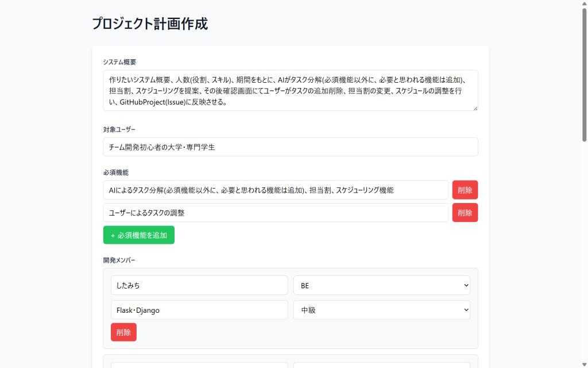This screenshot has width=588, height=368.
Task: Click the 開発メンバー section label
Action: (x=119, y=260)
